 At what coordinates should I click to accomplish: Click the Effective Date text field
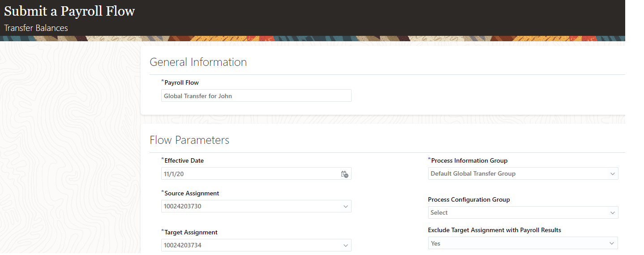pyautogui.click(x=249, y=174)
